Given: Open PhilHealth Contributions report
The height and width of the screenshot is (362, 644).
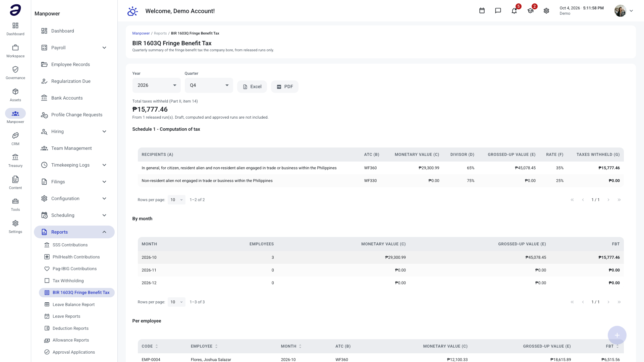Looking at the screenshot, I should pos(77,257).
